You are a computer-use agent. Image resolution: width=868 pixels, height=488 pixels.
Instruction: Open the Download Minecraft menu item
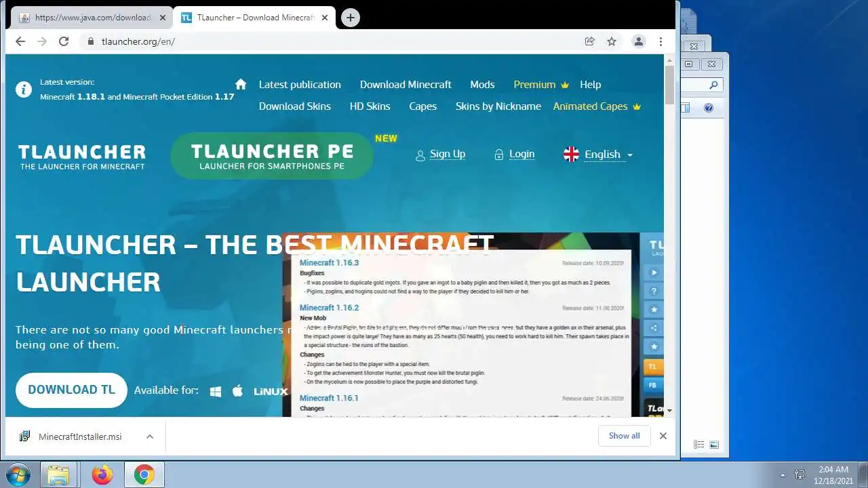406,85
